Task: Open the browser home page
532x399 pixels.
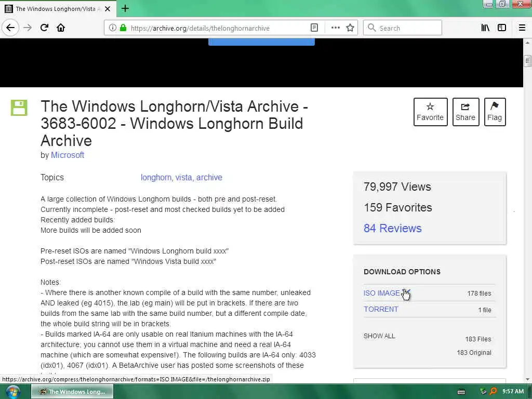Action: pos(61,28)
